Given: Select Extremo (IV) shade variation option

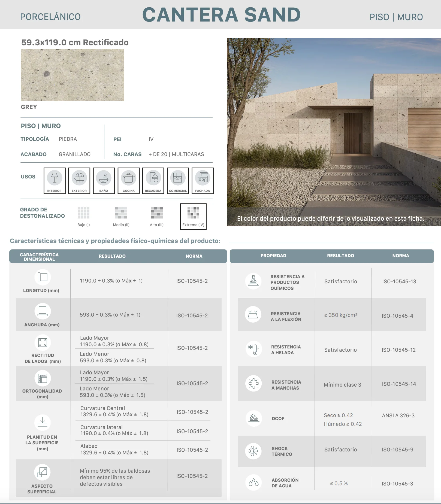Looking at the screenshot, I should coord(193,217).
